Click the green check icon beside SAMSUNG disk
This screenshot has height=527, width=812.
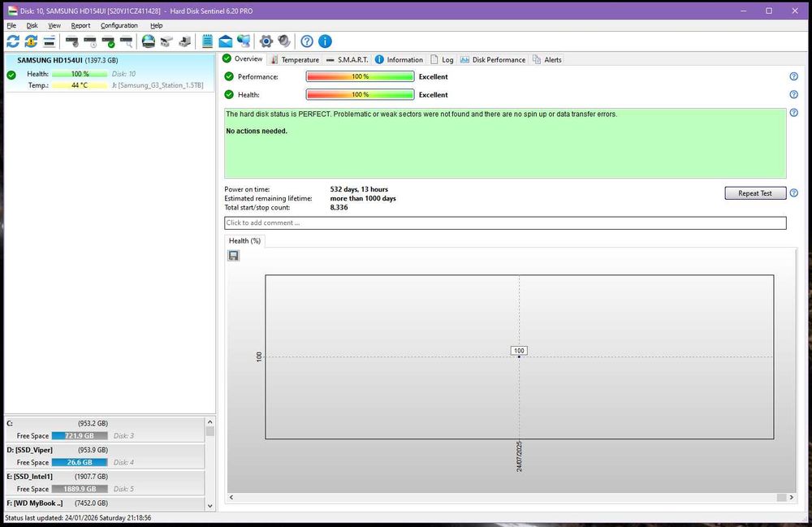coord(11,75)
